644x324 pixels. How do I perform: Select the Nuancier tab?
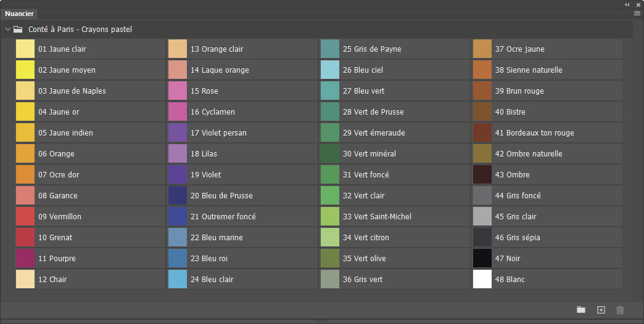[x=20, y=14]
